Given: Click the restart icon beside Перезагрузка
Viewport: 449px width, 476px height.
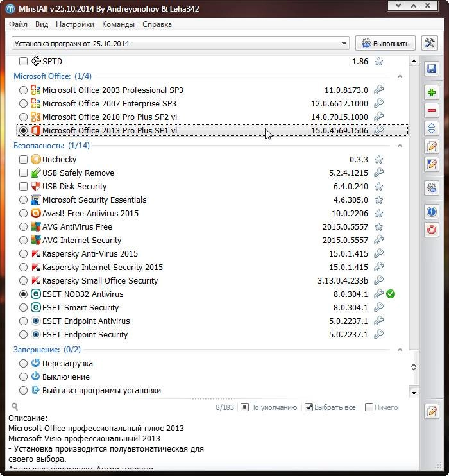Looking at the screenshot, I should coord(35,362).
